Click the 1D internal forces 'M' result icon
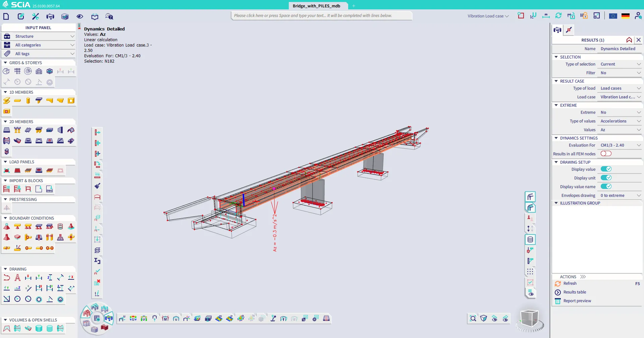This screenshot has width=644, height=338. [165, 319]
